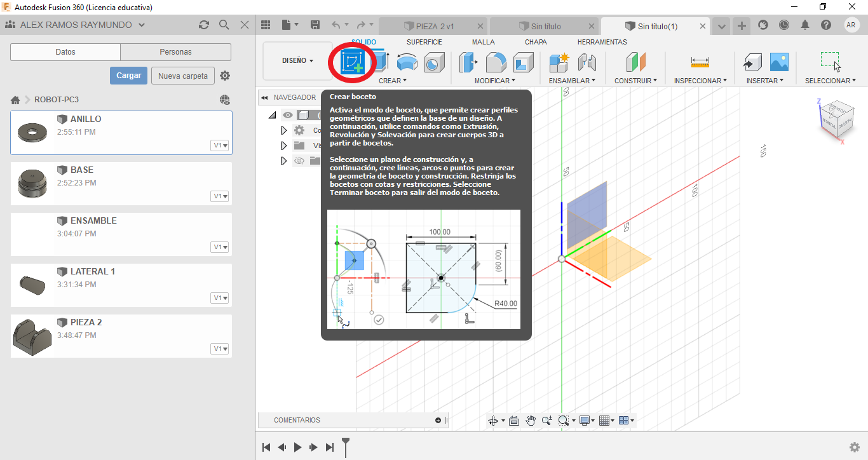Open the V1 version dropdown for ANILLO

(220, 145)
